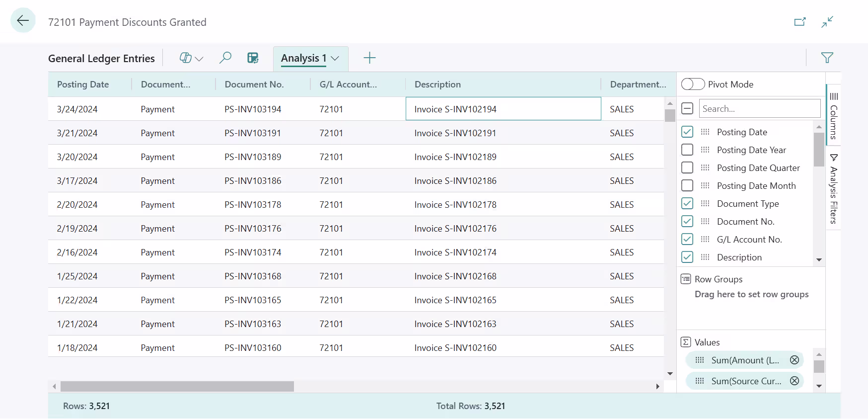The width and height of the screenshot is (868, 420).
Task: Grab the Document Type drag handle
Action: (705, 204)
